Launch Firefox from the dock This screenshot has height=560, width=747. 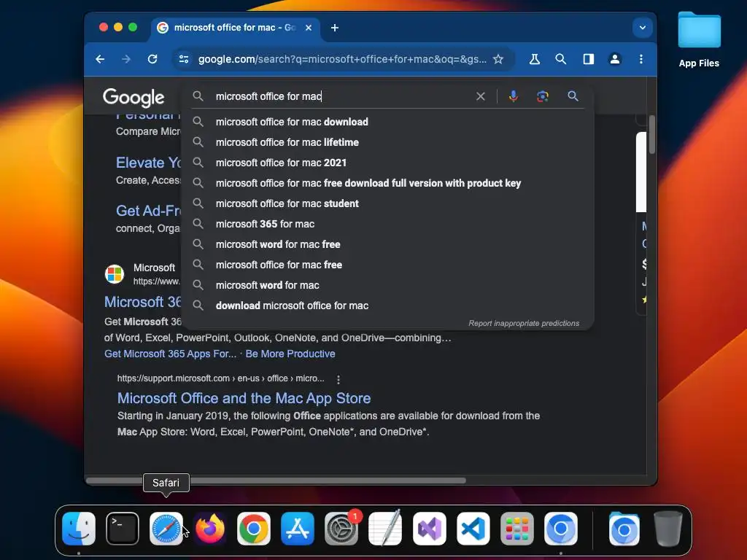click(x=210, y=529)
